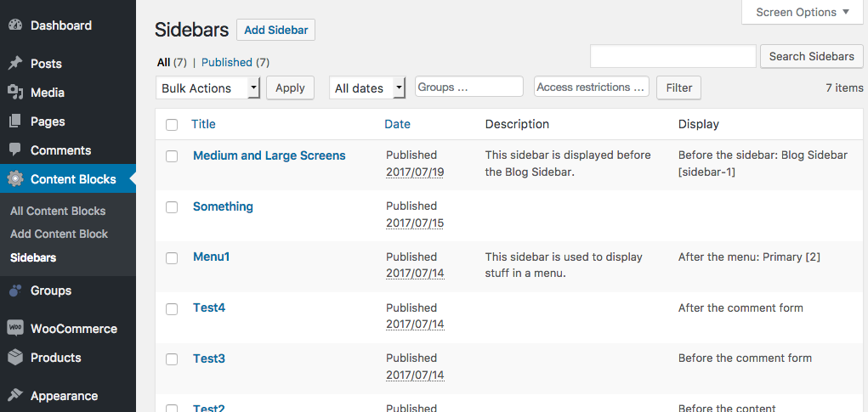Expand the All dates dropdown
868x412 pixels.
click(x=367, y=88)
